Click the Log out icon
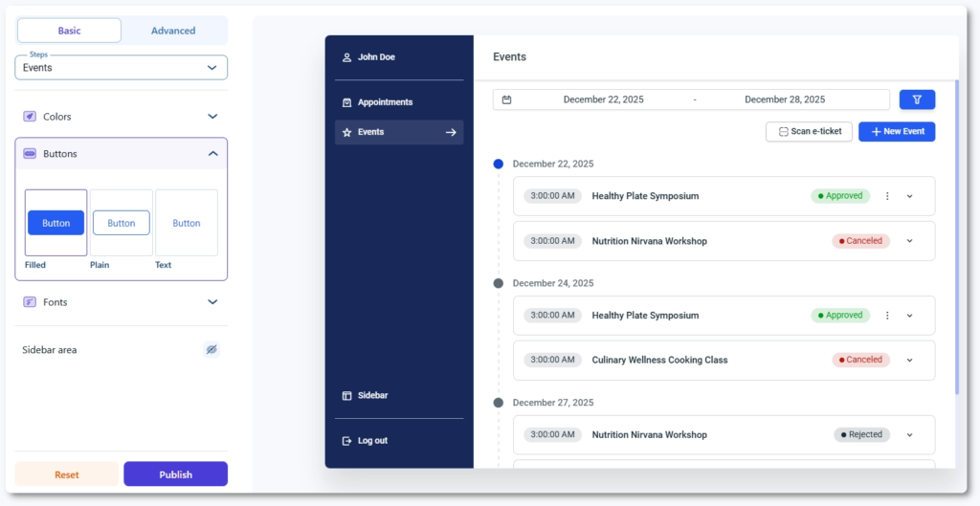The height and width of the screenshot is (506, 980). [x=346, y=441]
